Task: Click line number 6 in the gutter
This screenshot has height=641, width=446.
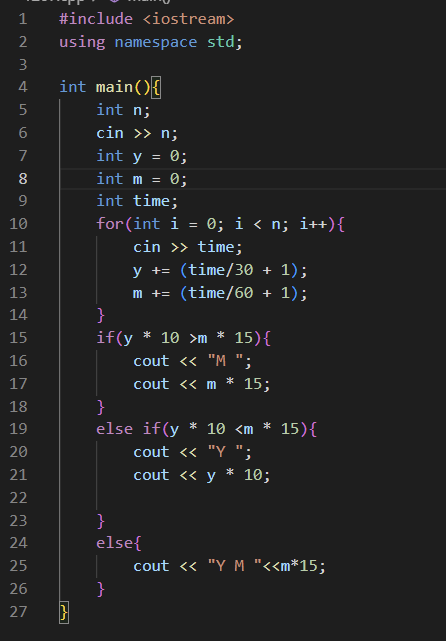Action: click(x=23, y=133)
